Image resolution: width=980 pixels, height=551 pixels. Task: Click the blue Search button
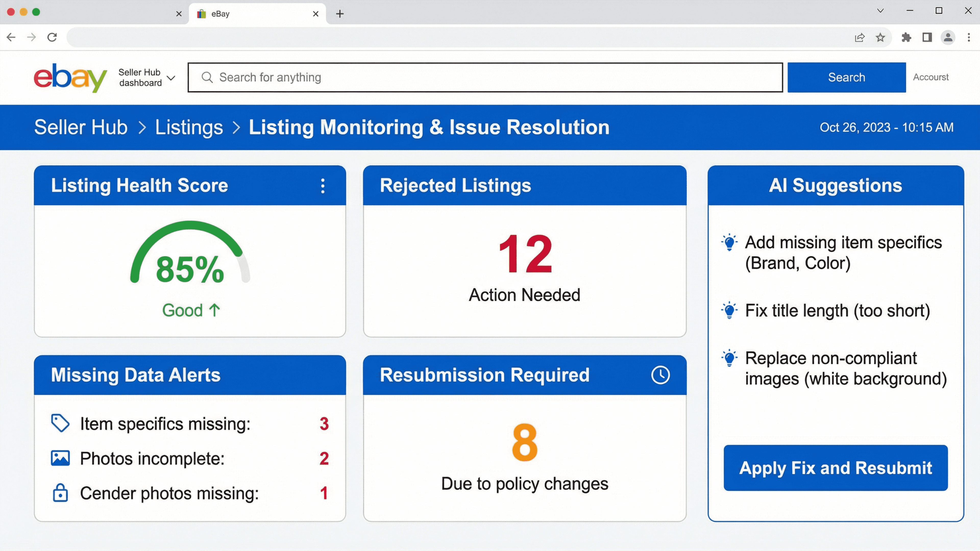pos(847,77)
